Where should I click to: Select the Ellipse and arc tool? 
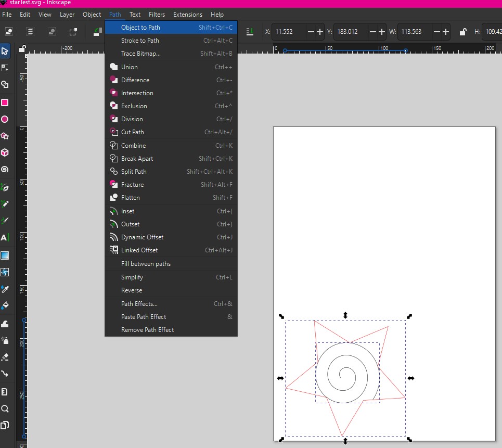[x=6, y=119]
